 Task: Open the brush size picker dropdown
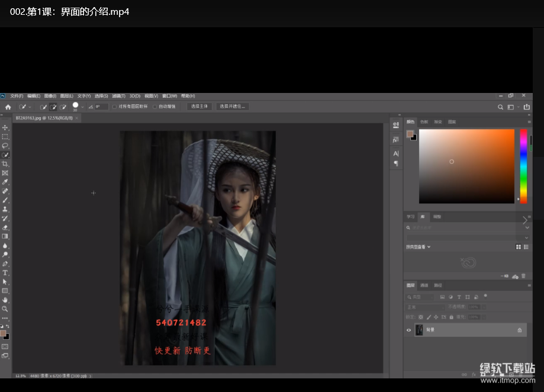(82, 107)
